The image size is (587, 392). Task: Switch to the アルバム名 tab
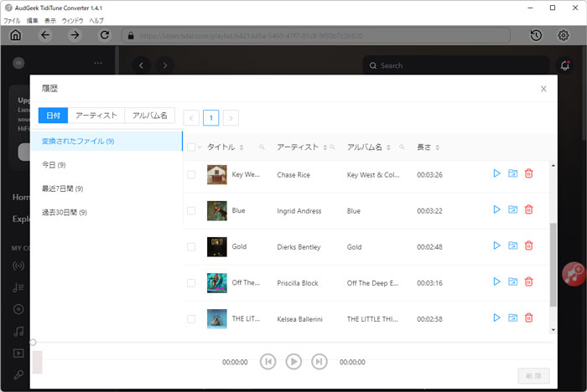click(x=150, y=116)
